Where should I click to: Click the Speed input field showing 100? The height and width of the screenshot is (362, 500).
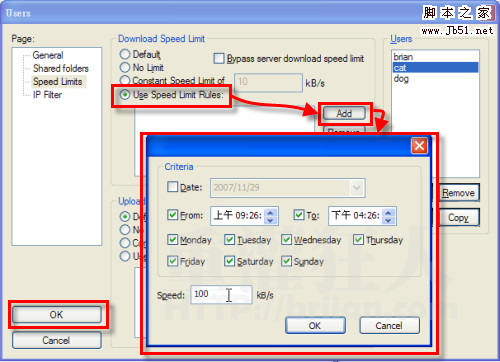click(221, 295)
